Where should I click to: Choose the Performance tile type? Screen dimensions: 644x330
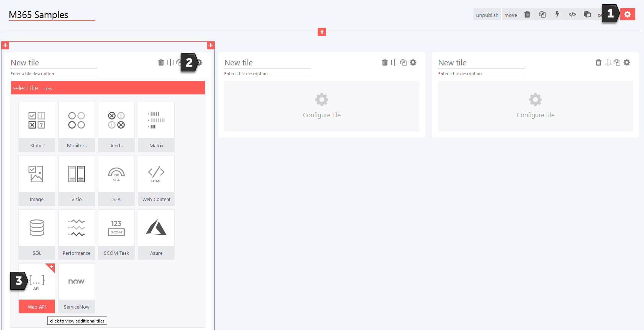pyautogui.click(x=77, y=235)
